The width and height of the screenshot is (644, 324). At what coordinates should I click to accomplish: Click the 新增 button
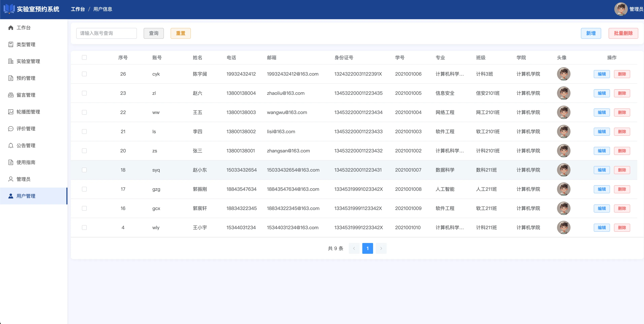point(591,33)
